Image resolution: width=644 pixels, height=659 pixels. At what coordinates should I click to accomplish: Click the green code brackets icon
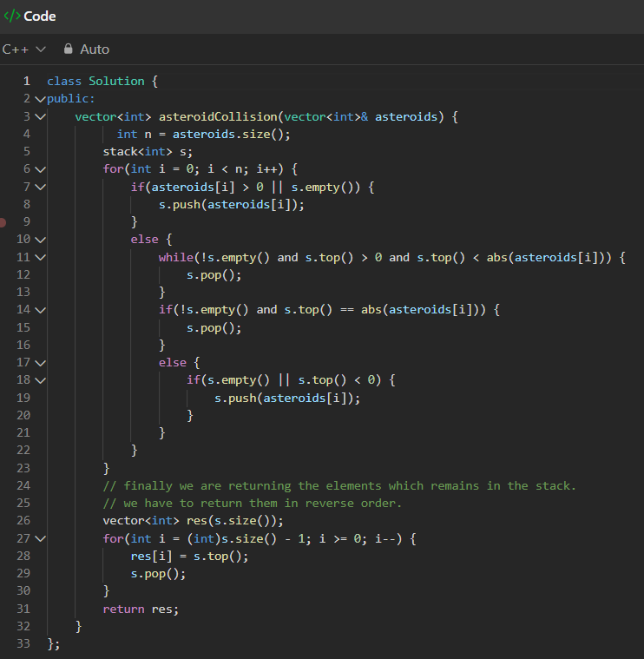12,16
